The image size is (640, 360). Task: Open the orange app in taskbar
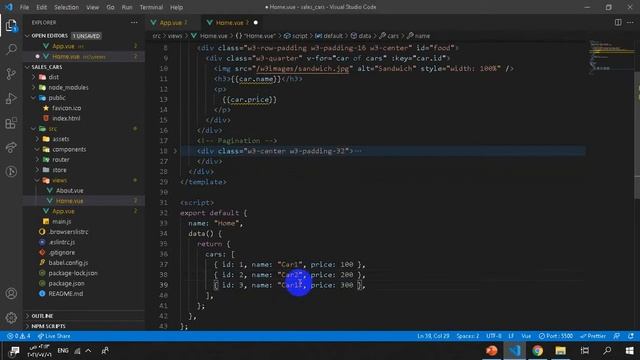tap(492, 351)
